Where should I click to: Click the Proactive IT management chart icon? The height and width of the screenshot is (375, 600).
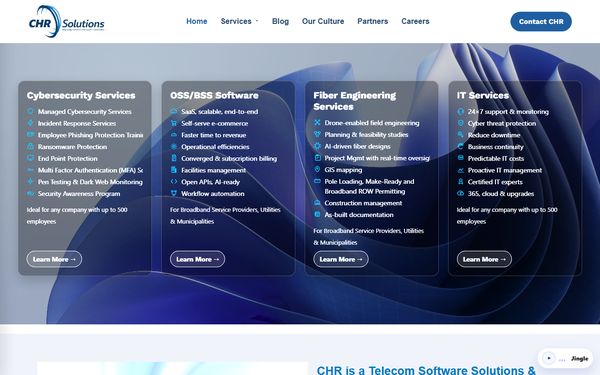[x=461, y=170]
